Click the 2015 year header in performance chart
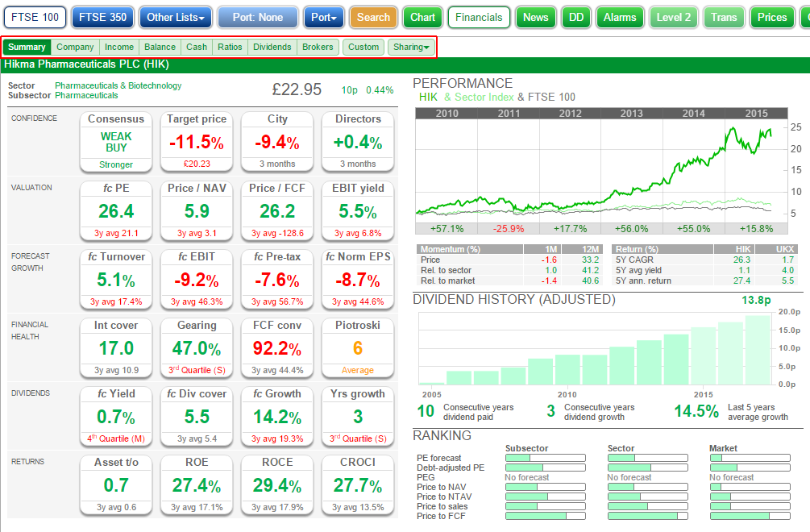The width and height of the screenshot is (810, 532). (756, 113)
